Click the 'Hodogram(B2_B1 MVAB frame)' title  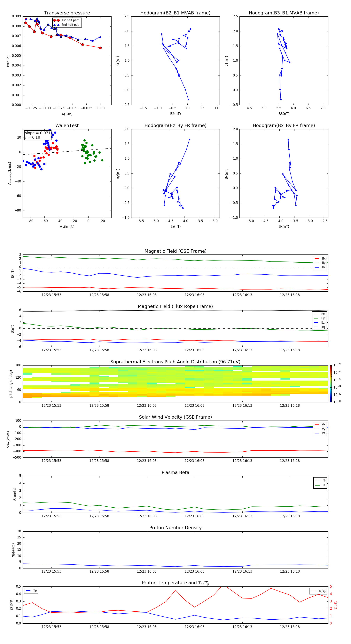(175, 13)
